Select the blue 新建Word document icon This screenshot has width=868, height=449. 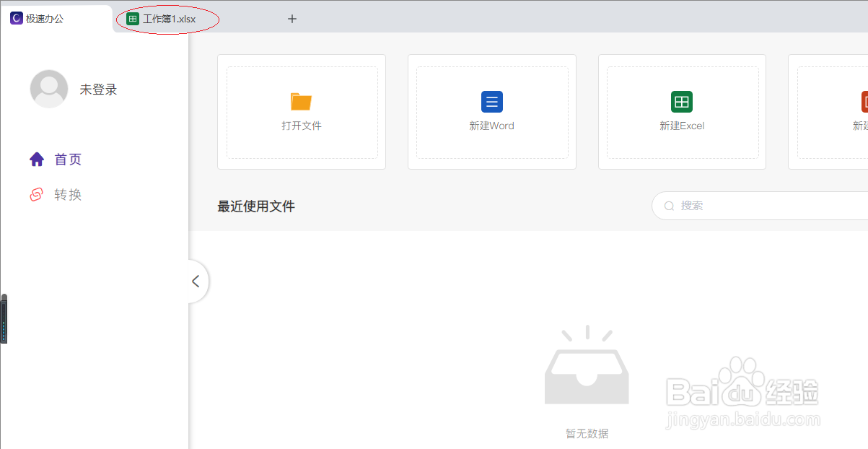click(491, 101)
